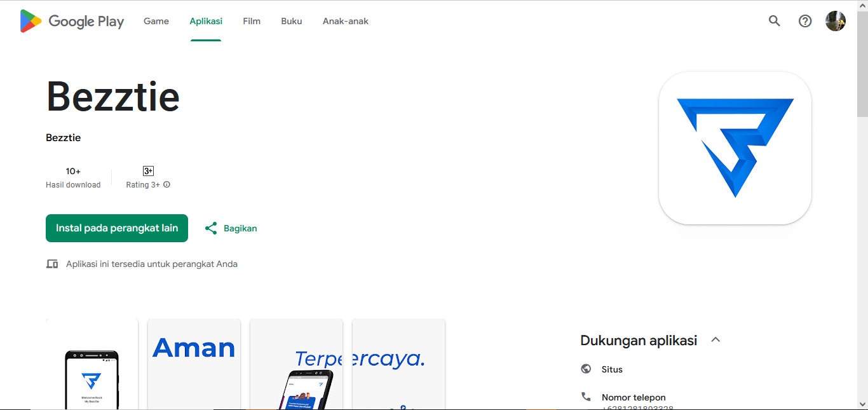Click the globe icon beside Situs

(x=586, y=369)
